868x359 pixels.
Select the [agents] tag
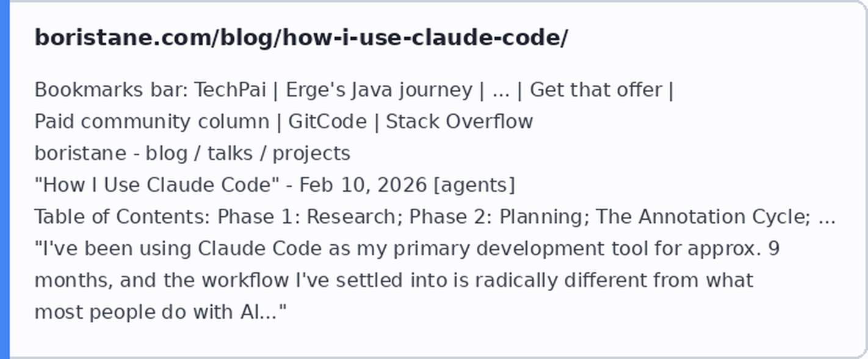pos(474,185)
